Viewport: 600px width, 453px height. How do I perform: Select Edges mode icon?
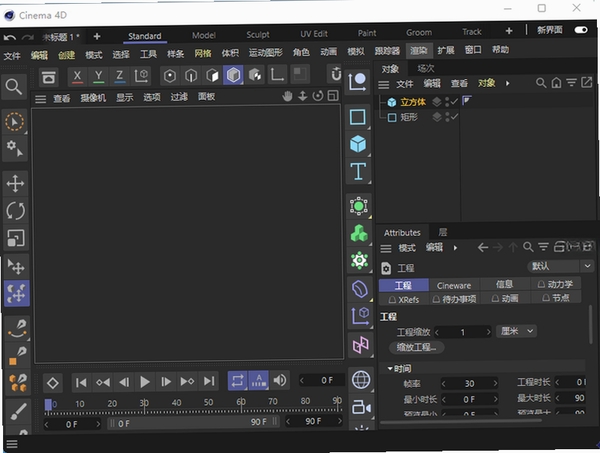(x=191, y=76)
